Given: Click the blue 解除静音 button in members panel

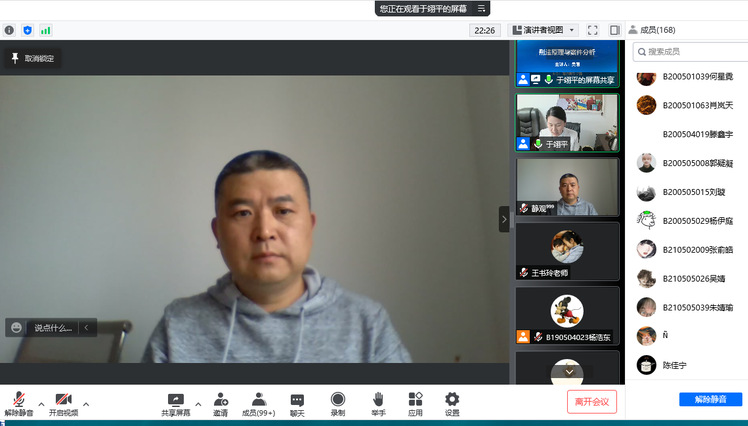Looking at the screenshot, I should [x=710, y=400].
